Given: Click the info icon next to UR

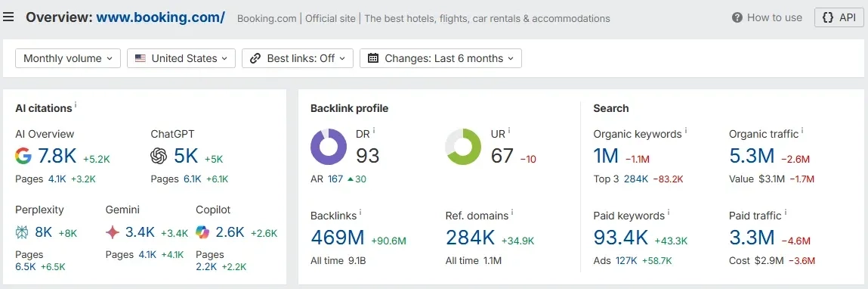Looking at the screenshot, I should tap(508, 131).
